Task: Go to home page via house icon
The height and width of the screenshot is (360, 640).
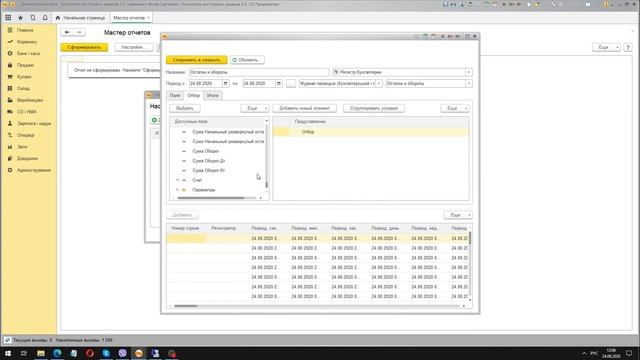Action: [x=58, y=18]
